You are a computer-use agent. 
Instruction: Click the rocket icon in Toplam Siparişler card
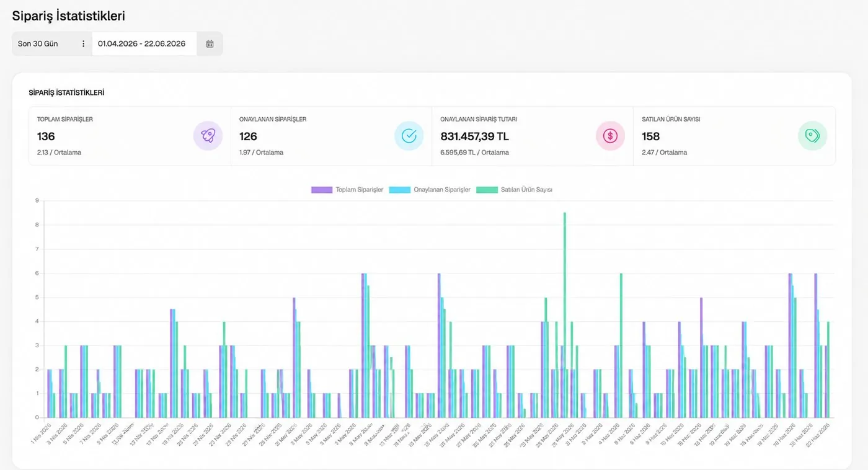[x=208, y=136]
